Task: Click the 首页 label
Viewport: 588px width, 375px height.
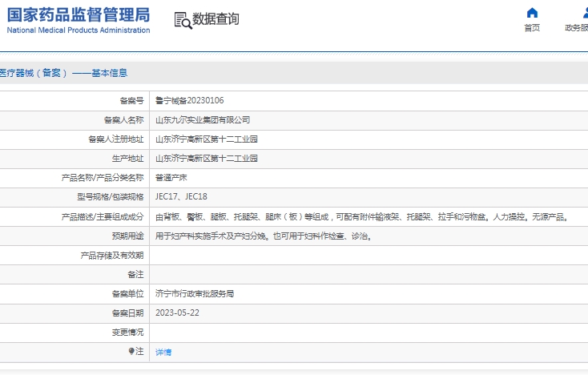Action: [x=532, y=28]
